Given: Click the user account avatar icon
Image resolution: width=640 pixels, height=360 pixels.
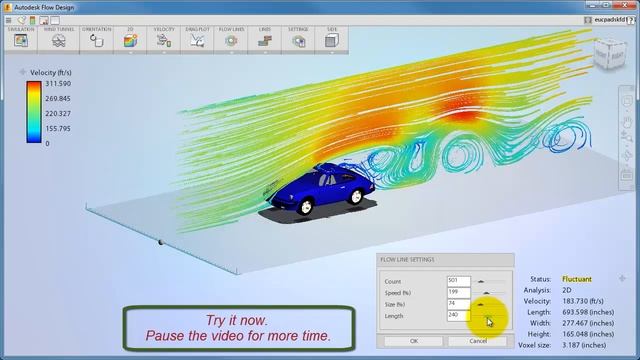Looking at the screenshot, I should coord(588,20).
